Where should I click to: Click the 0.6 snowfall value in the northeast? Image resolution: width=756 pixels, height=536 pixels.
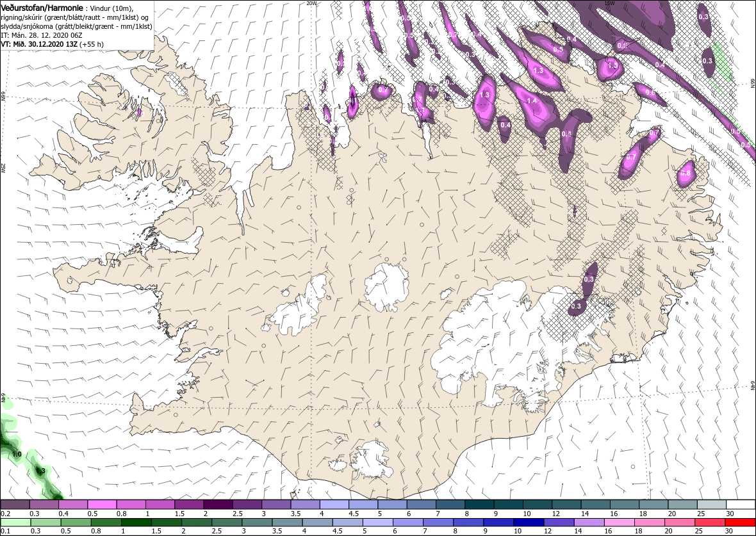coord(650,93)
